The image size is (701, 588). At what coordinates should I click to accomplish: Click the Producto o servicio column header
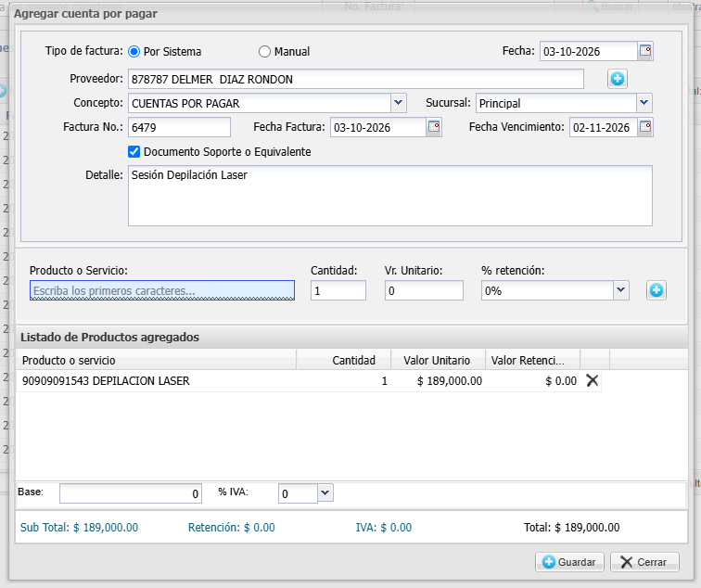(x=157, y=360)
